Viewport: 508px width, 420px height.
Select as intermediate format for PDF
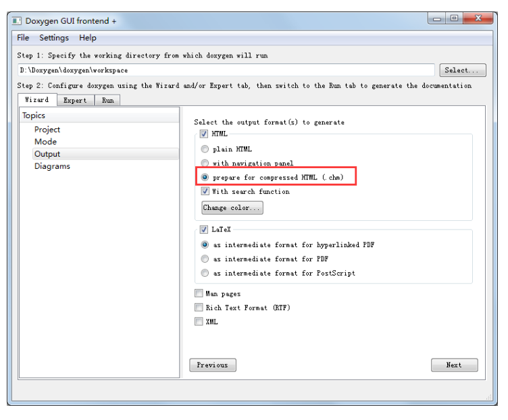point(205,259)
